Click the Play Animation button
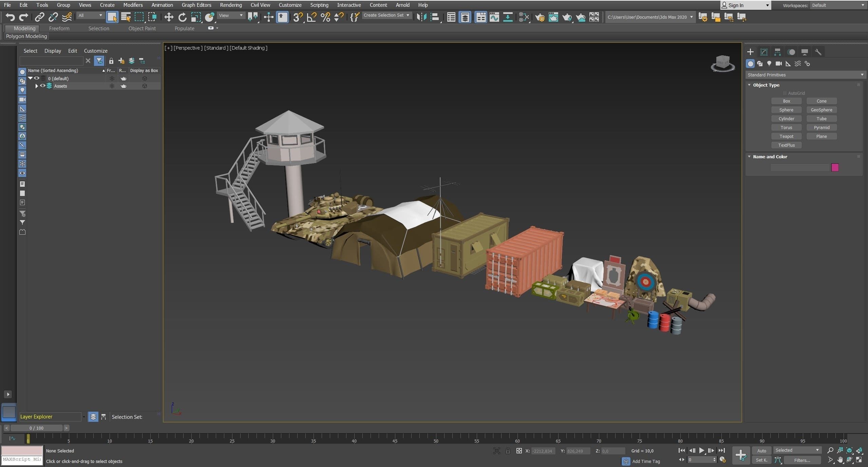The image size is (868, 467). coord(701,450)
